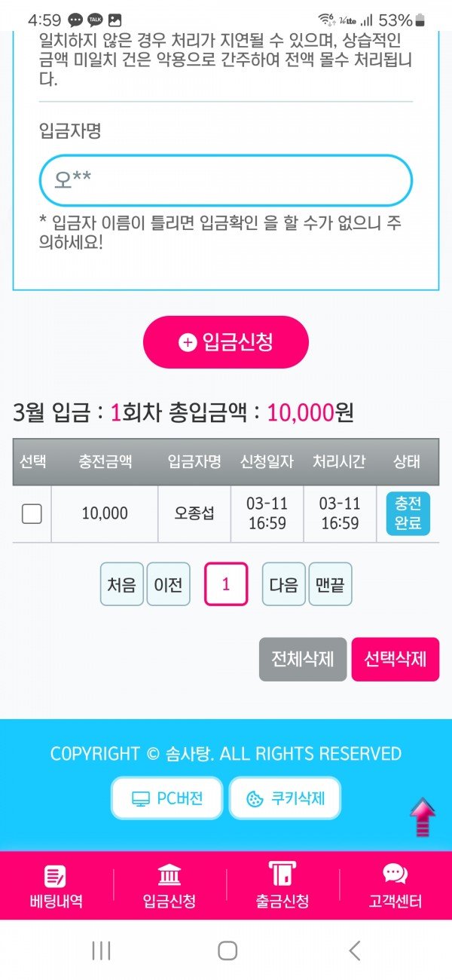This screenshot has height=980, width=452.
Task: Tap the 충전완료 status badge
Action: click(x=408, y=513)
